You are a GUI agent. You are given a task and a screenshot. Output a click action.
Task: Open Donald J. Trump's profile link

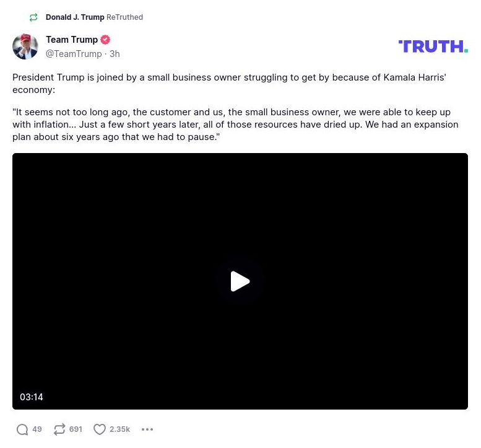tap(74, 17)
